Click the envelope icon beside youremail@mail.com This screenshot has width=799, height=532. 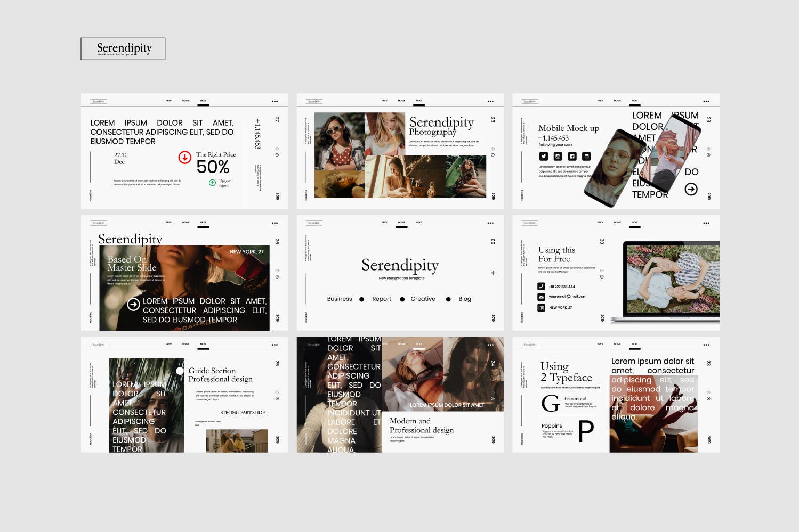[541, 297]
